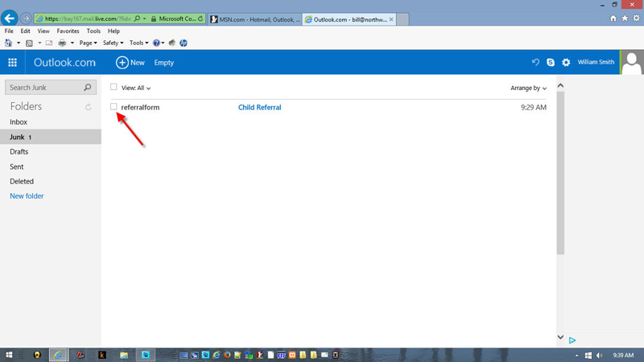Open the Child Referral message subject
The width and height of the screenshot is (644, 362).
pos(259,107)
